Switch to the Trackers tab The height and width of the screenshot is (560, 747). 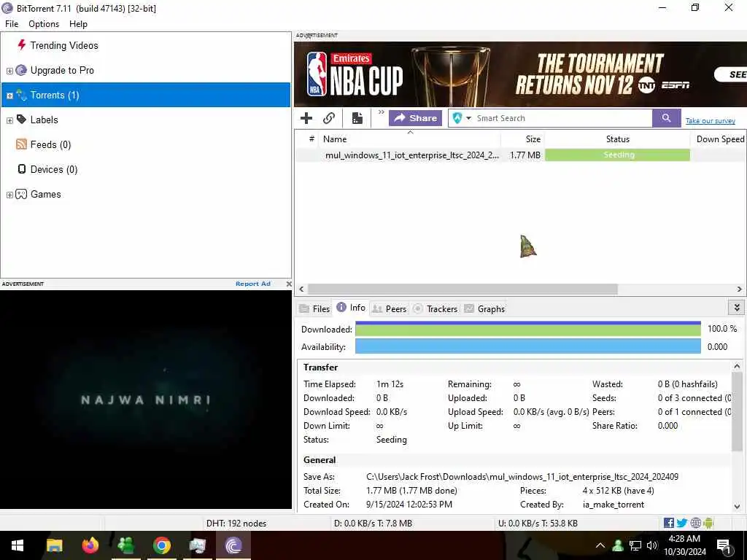436,309
